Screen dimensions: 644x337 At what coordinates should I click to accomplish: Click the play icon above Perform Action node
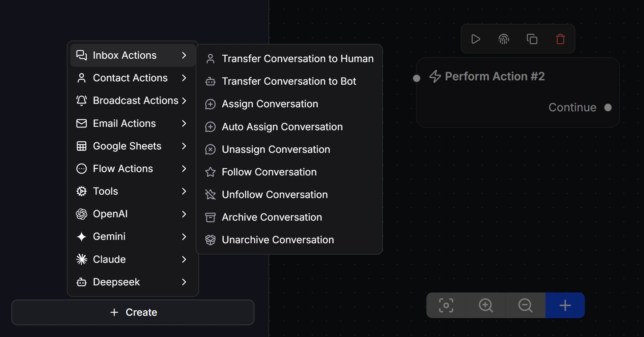(476, 39)
